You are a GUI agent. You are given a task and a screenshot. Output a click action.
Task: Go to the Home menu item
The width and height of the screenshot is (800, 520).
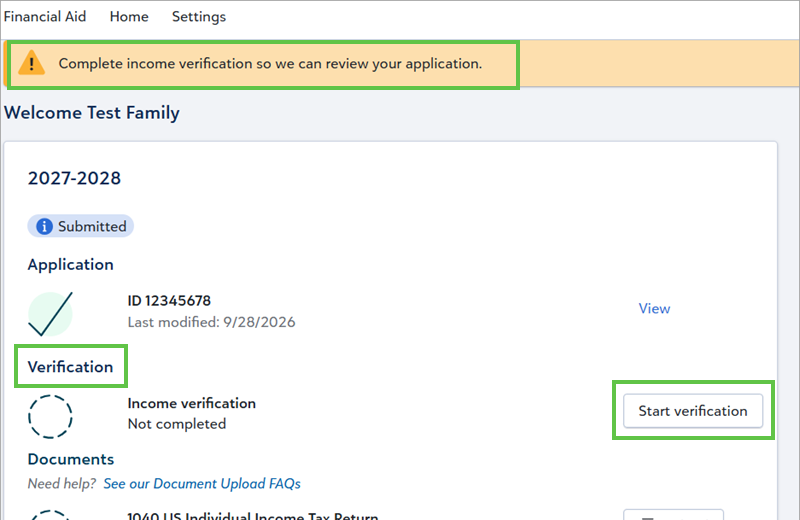click(x=129, y=16)
